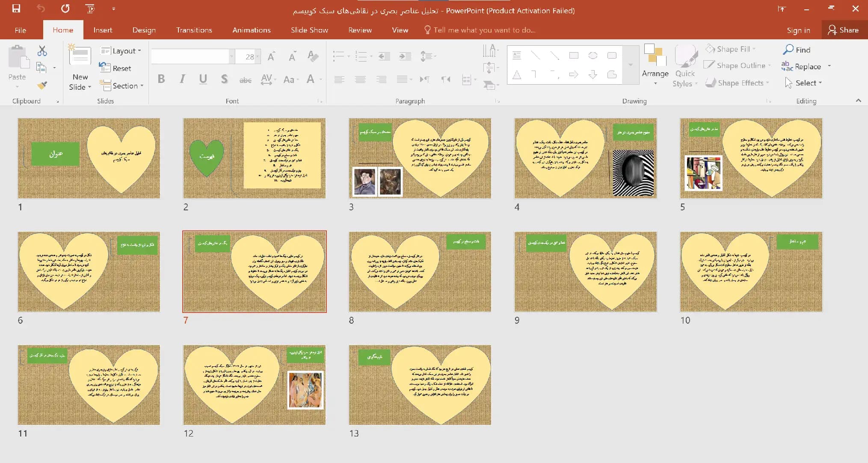Decrease font size with the smaller A icon
The width and height of the screenshot is (868, 463).
(292, 56)
